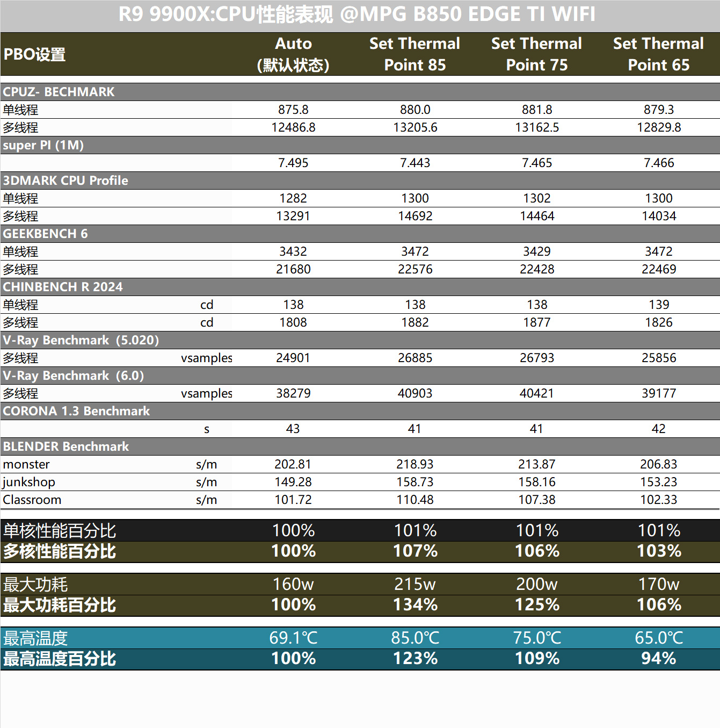Select the Geekbench multi-thread value "21680"
Screen dimensions: 720x728
click(x=293, y=269)
